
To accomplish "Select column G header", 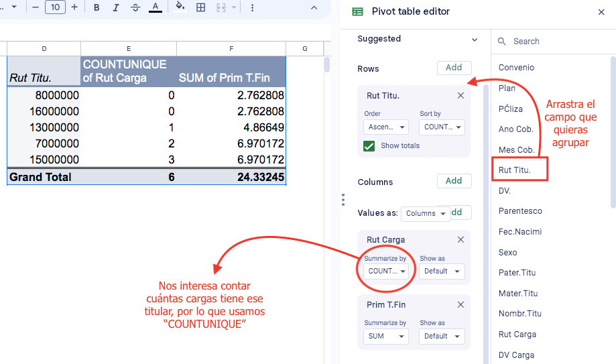I will click(x=305, y=49).
